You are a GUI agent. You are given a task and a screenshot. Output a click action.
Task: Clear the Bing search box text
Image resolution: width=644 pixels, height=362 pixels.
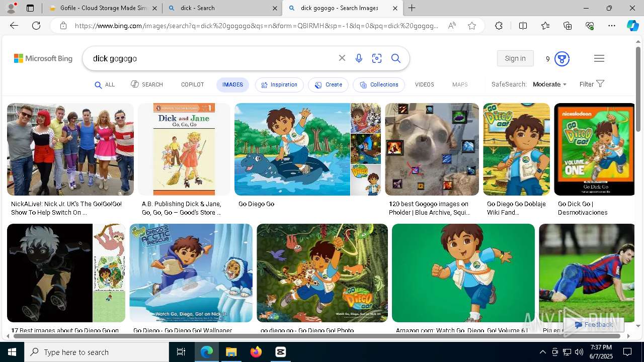(342, 58)
